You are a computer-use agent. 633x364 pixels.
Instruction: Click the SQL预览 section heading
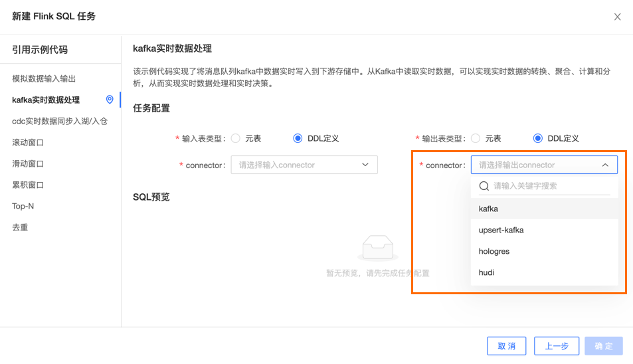tap(151, 197)
